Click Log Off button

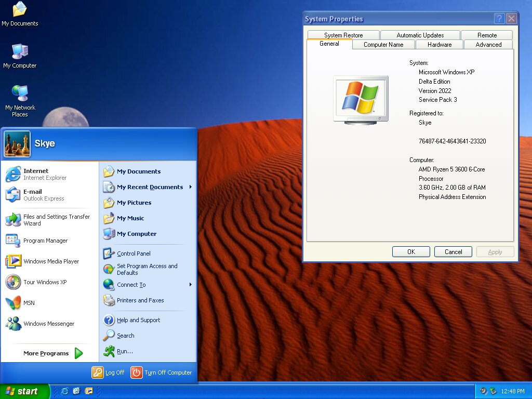tap(108, 372)
